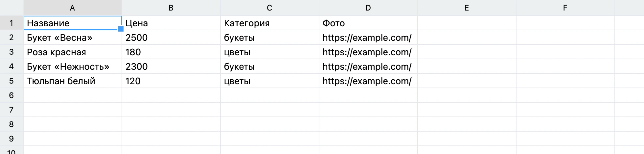Select the cell containing Букет «Весна»
This screenshot has width=644, height=154.
pyautogui.click(x=73, y=38)
